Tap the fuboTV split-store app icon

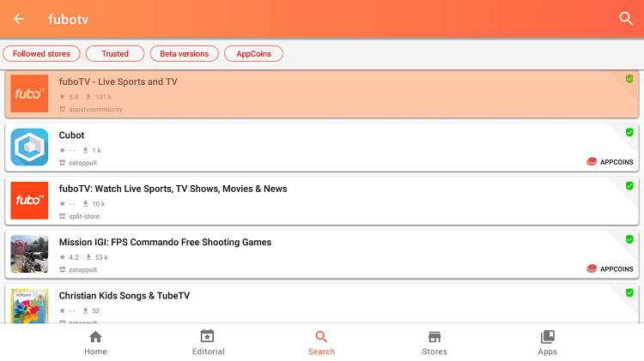[x=29, y=200]
